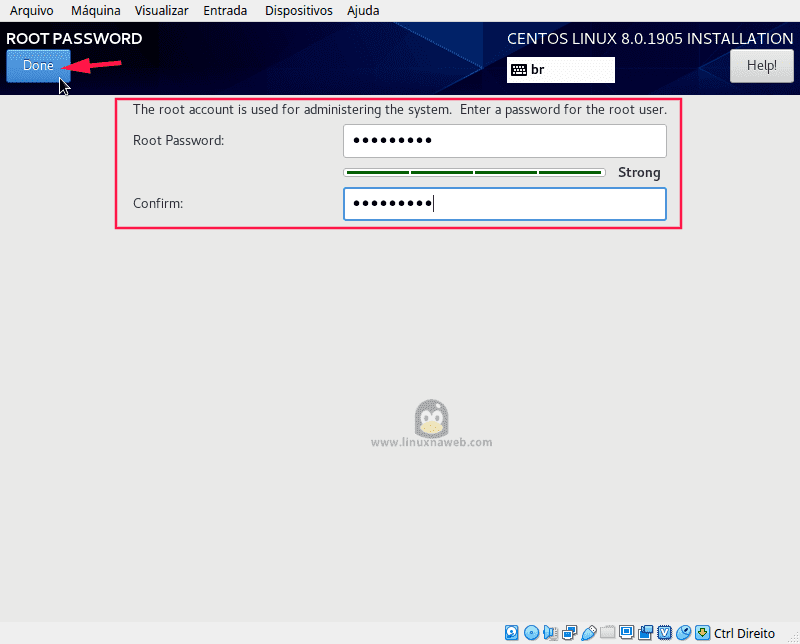Click the br keyboard layout indicator
This screenshot has width=800, height=644.
point(561,70)
